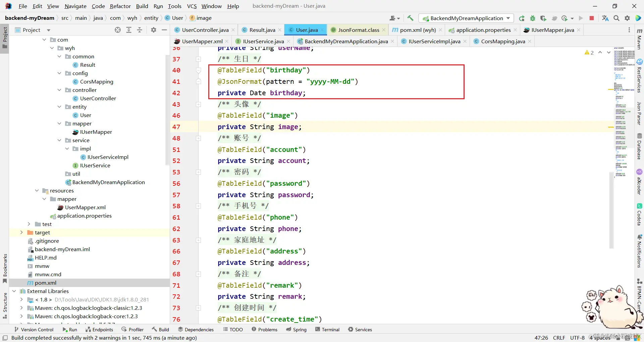
Task: Toggle the TODO tool window
Action: click(233, 330)
